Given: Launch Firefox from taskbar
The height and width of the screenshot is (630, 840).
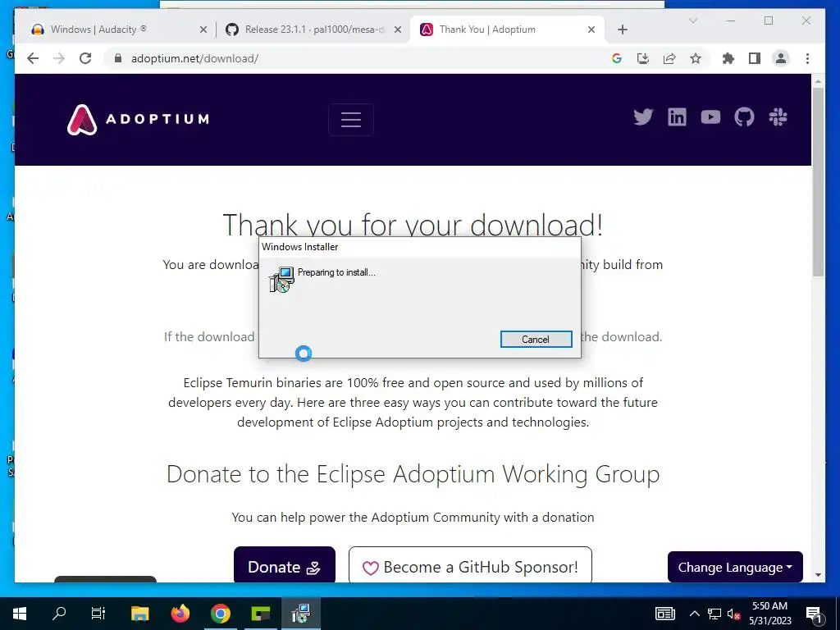Looking at the screenshot, I should coord(180,614).
